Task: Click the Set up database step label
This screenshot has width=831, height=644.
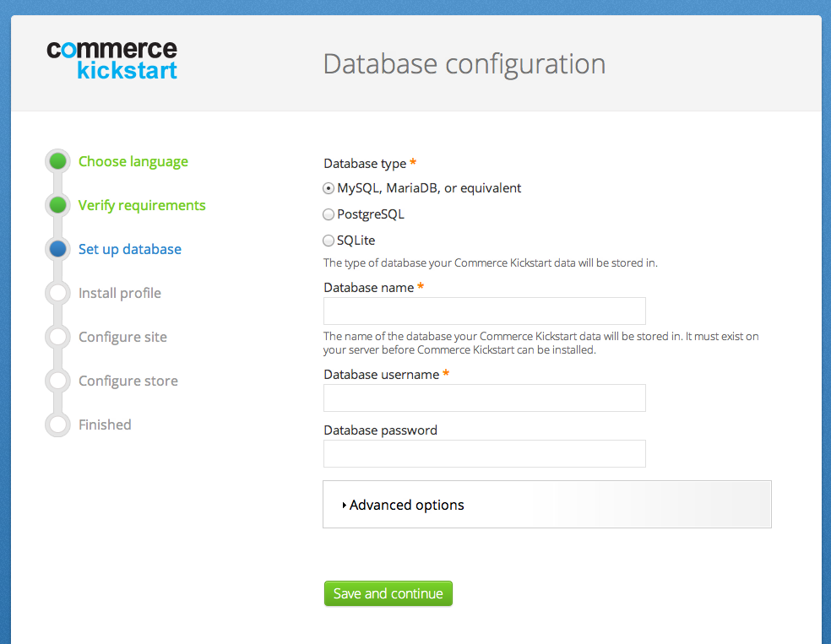Action: click(x=130, y=249)
